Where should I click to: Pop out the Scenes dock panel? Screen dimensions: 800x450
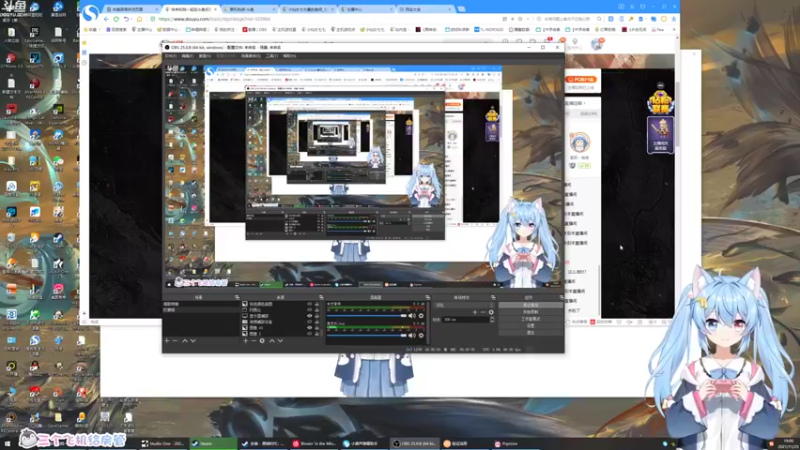[x=237, y=297]
